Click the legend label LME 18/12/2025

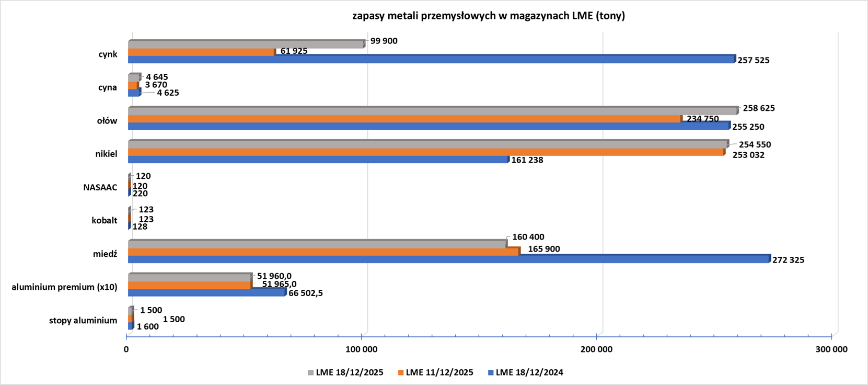pos(349,372)
